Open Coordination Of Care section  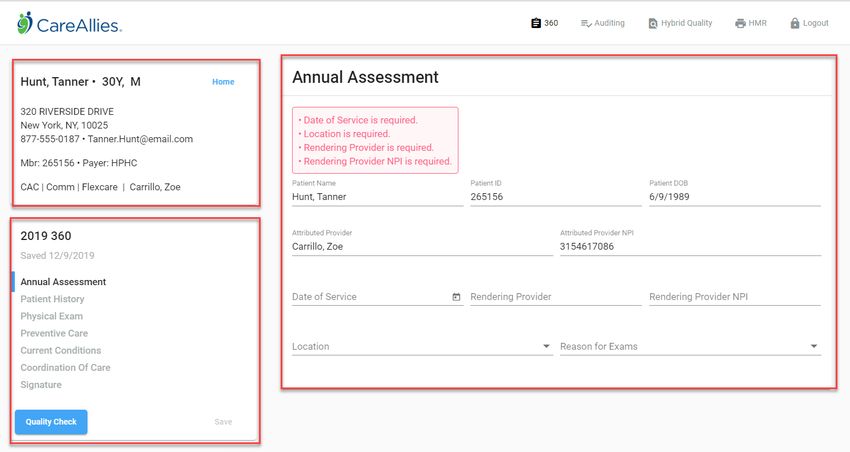coord(66,367)
